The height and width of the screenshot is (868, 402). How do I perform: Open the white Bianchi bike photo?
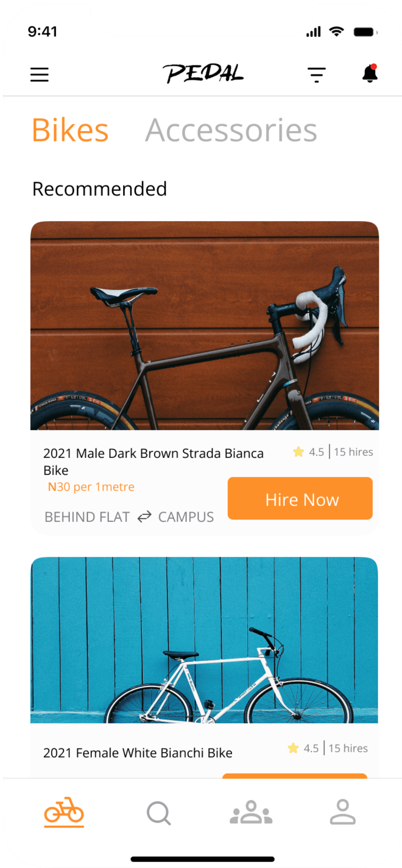(x=204, y=640)
